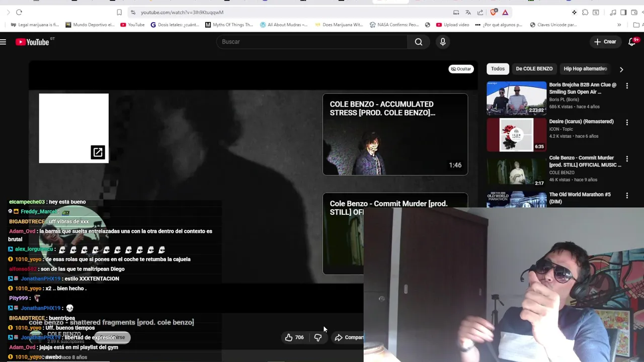
Task: Open the 'YouTube' bookmark in bookmarks bar
Action: pos(132,25)
